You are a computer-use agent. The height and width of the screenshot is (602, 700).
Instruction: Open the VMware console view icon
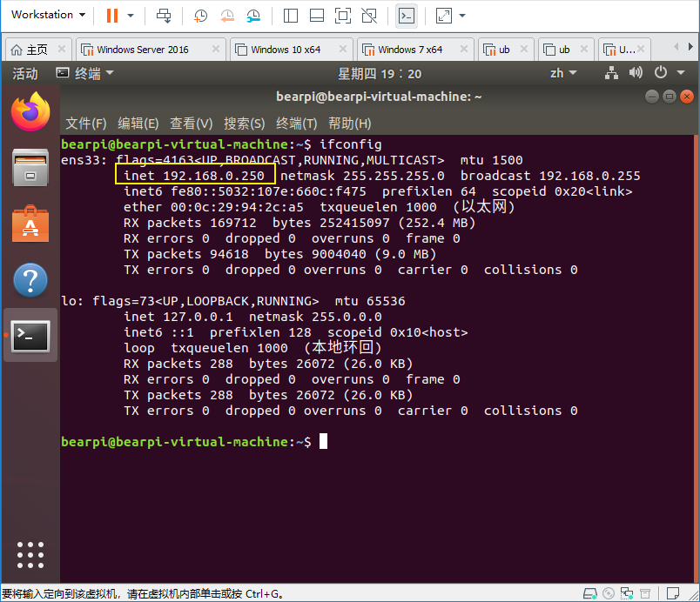(x=406, y=16)
